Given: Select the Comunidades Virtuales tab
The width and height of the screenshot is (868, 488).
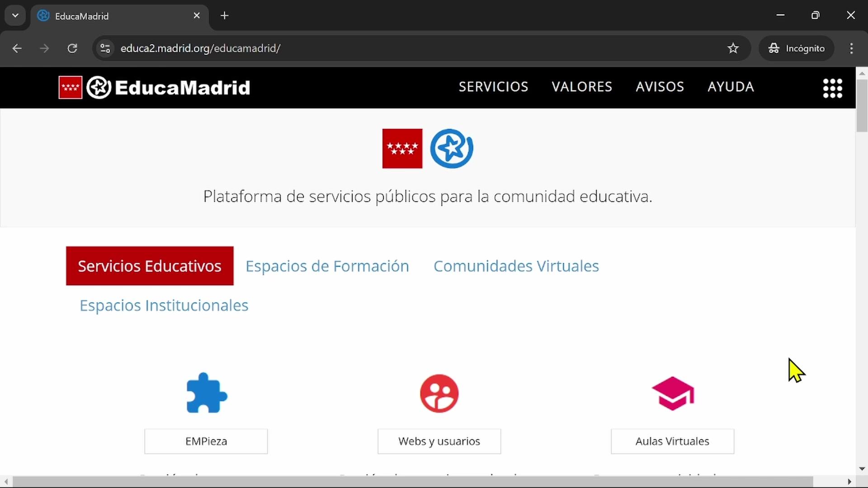Looking at the screenshot, I should coord(516,266).
